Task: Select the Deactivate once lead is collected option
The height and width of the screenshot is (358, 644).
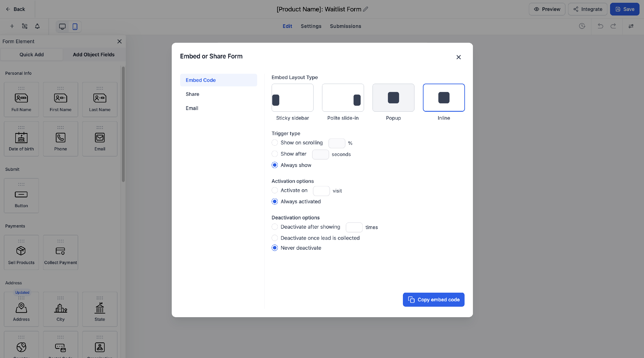Action: click(275, 238)
